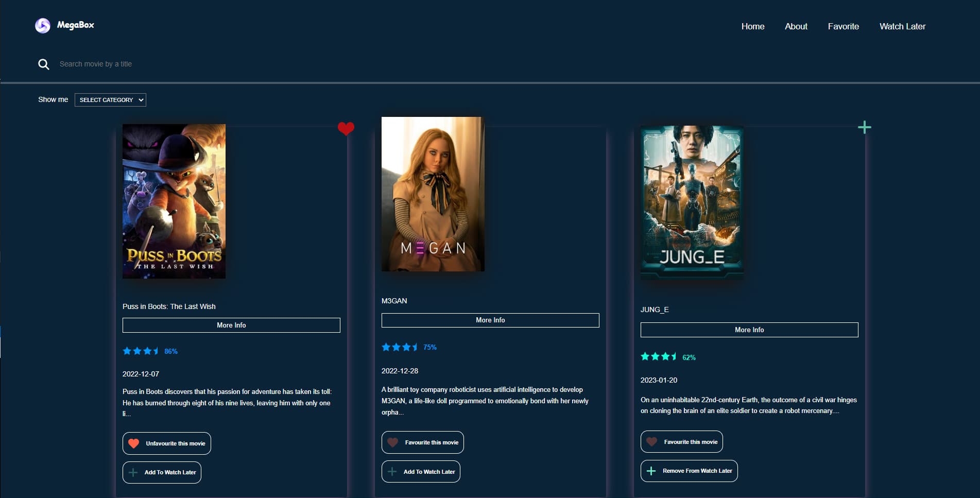This screenshot has height=498, width=980.
Task: Open the Watch Later page
Action: click(x=903, y=26)
